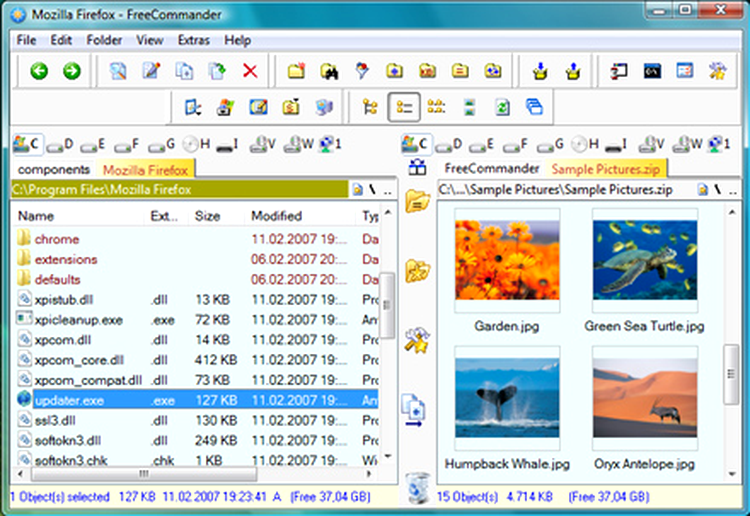
Task: Click the left panel path bar
Action: [x=179, y=190]
